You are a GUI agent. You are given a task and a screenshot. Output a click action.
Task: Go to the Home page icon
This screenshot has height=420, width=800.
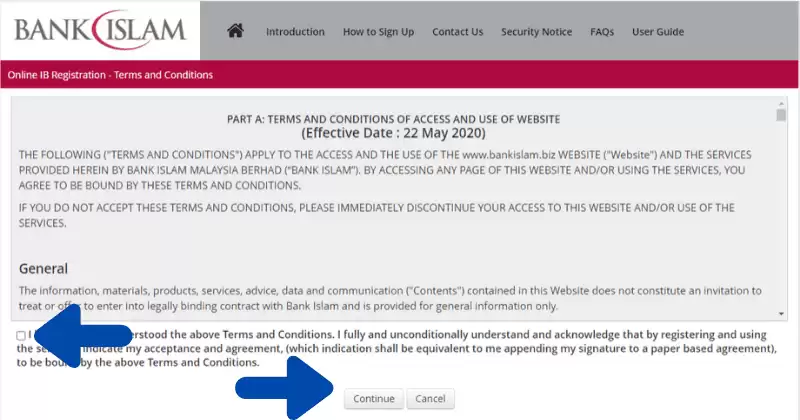236,31
